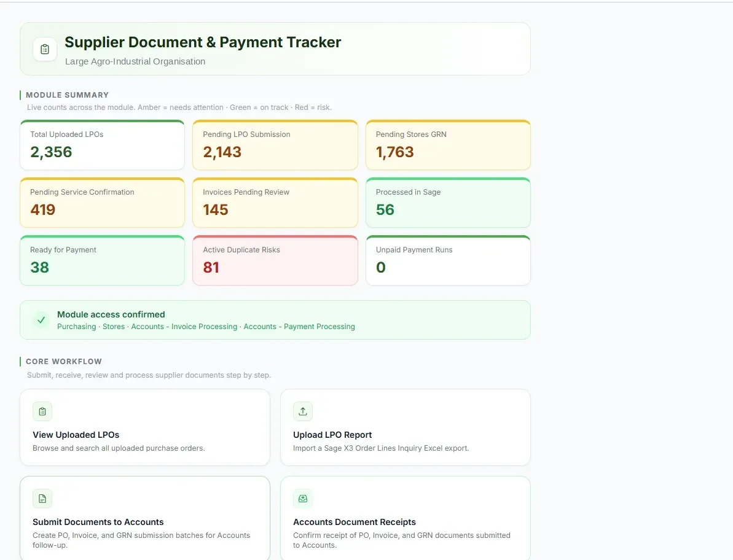Click the upload arrow icon on Upload LPO Report card
733x560 pixels.
click(x=303, y=411)
